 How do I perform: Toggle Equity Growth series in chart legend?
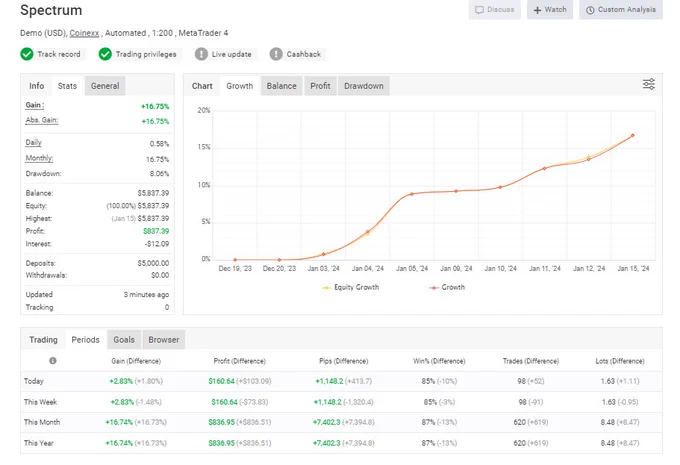pyautogui.click(x=350, y=287)
